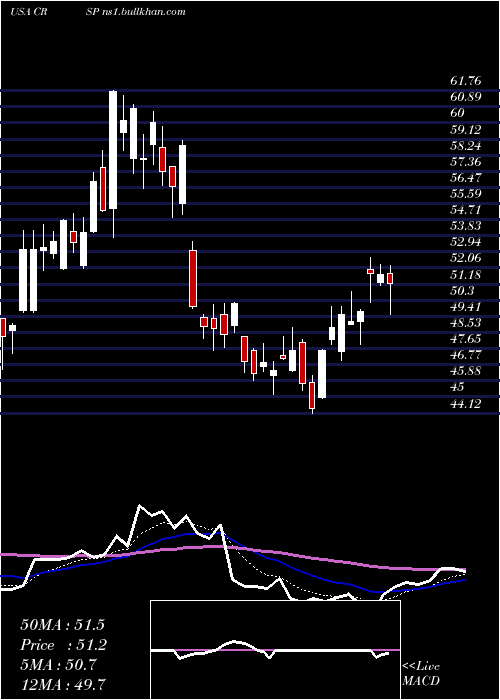Click the tallest white candlestick at the peak
The width and height of the screenshot is (500, 700).
point(113,150)
